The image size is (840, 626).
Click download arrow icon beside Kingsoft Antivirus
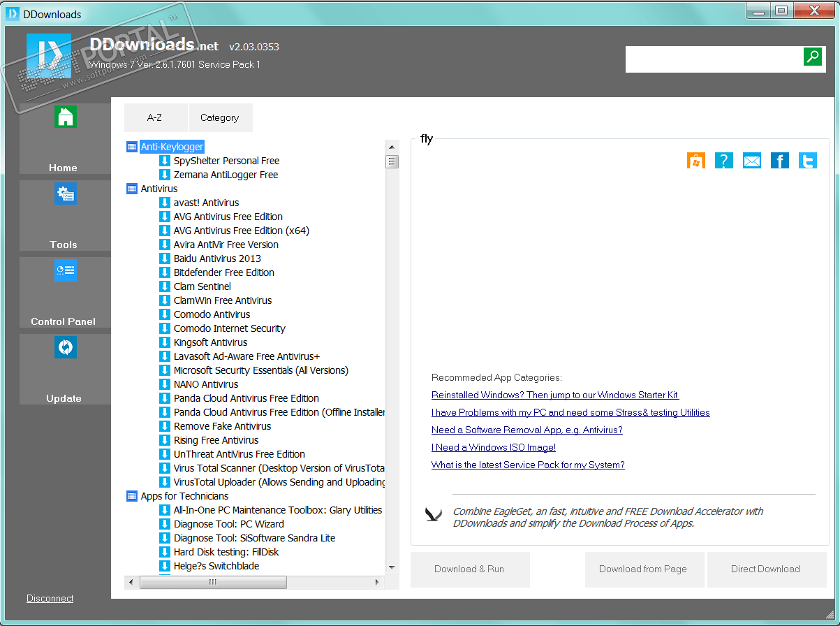pyautogui.click(x=165, y=342)
